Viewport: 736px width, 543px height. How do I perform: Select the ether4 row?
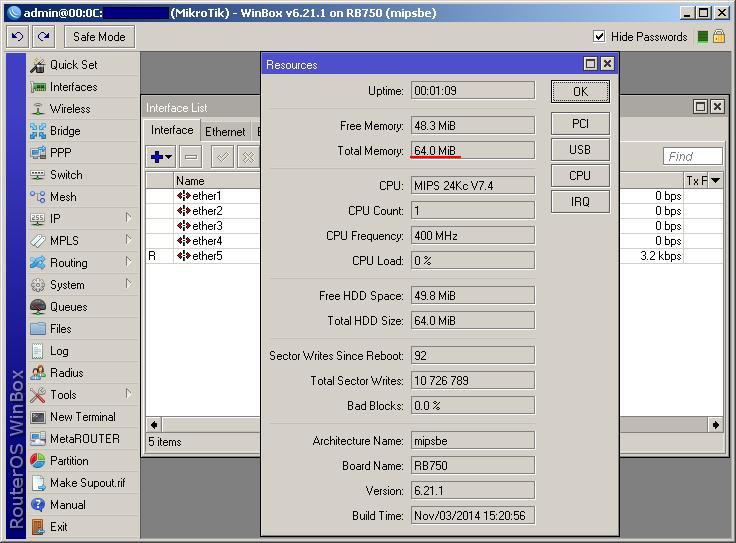pyautogui.click(x=203, y=241)
